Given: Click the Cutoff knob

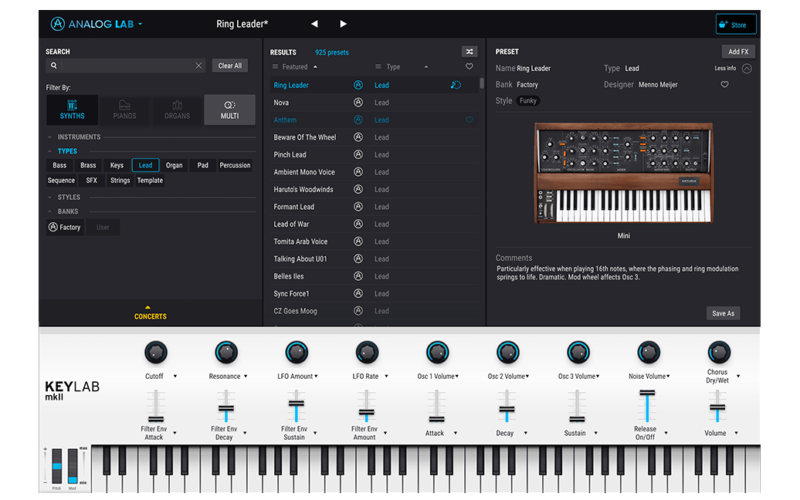Looking at the screenshot, I should point(156,353).
